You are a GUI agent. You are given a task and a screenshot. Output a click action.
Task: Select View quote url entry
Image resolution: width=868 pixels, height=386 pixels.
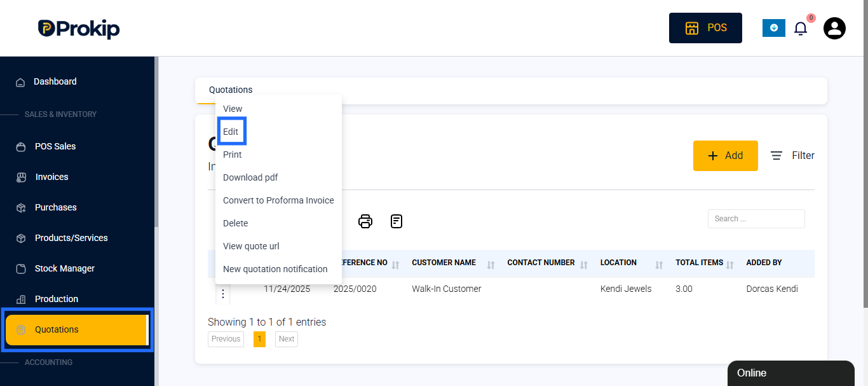(278, 246)
